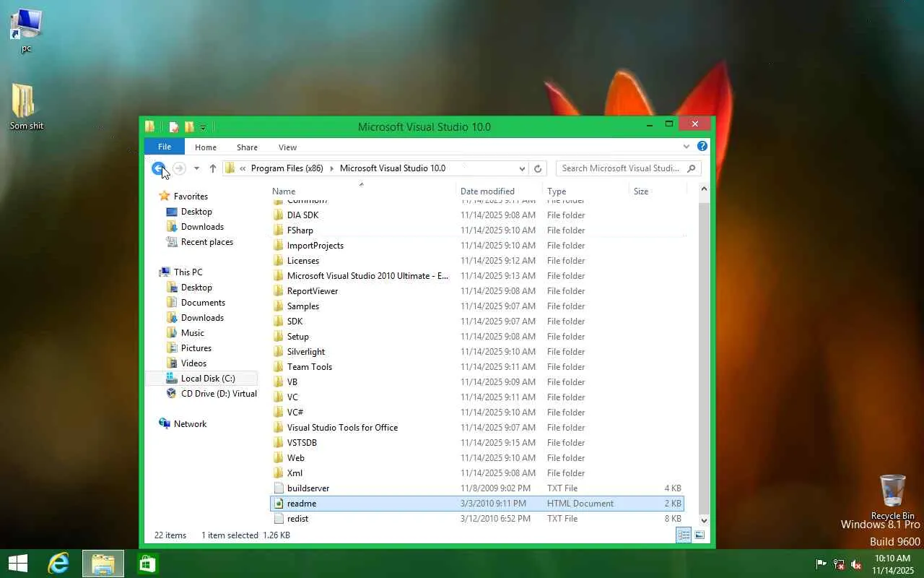The height and width of the screenshot is (578, 924).
Task: Open the Recent locations dropdown arrow
Action: [x=196, y=168]
